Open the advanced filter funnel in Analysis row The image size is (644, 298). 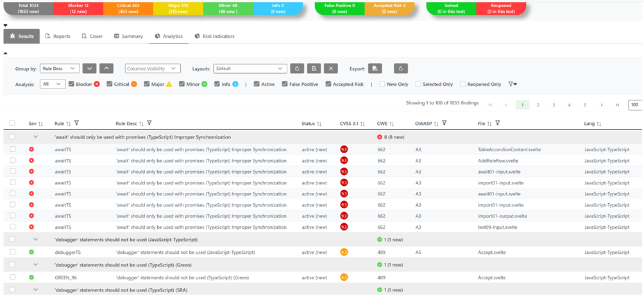coord(512,84)
